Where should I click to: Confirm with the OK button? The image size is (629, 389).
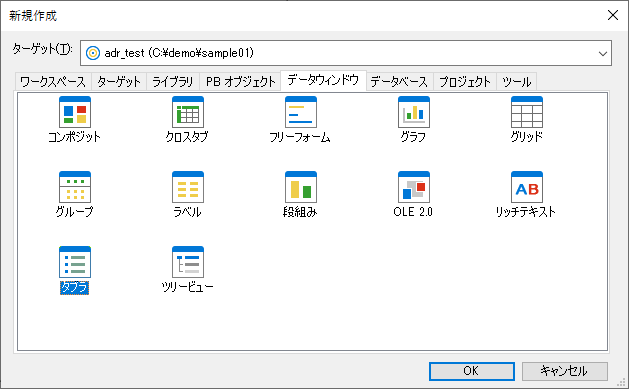pos(472,371)
